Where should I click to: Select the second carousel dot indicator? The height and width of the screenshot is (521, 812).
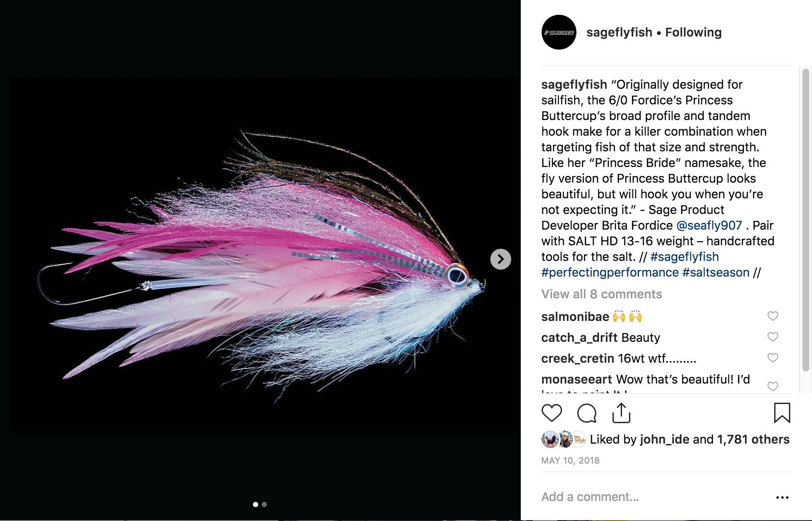264,504
